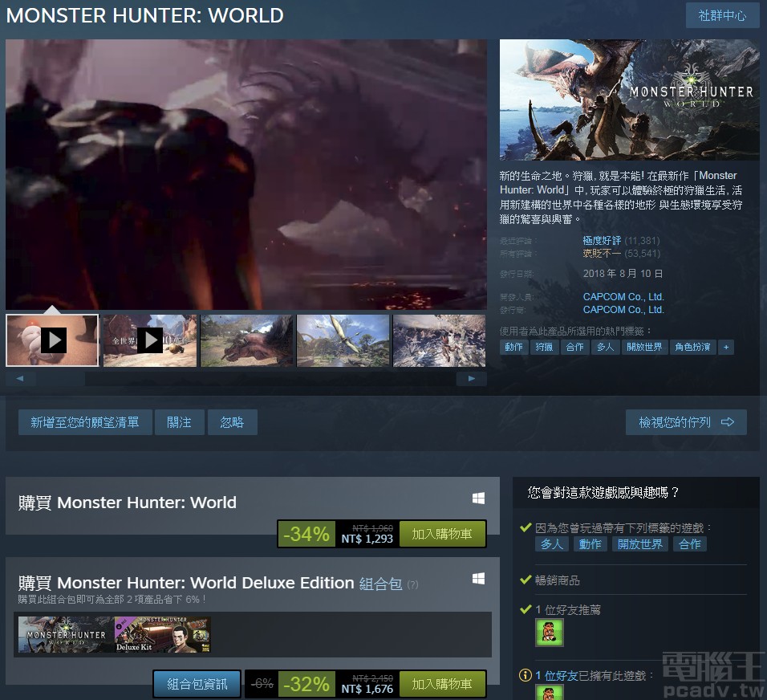
Task: Play the second trailer with play icon
Action: (149, 340)
